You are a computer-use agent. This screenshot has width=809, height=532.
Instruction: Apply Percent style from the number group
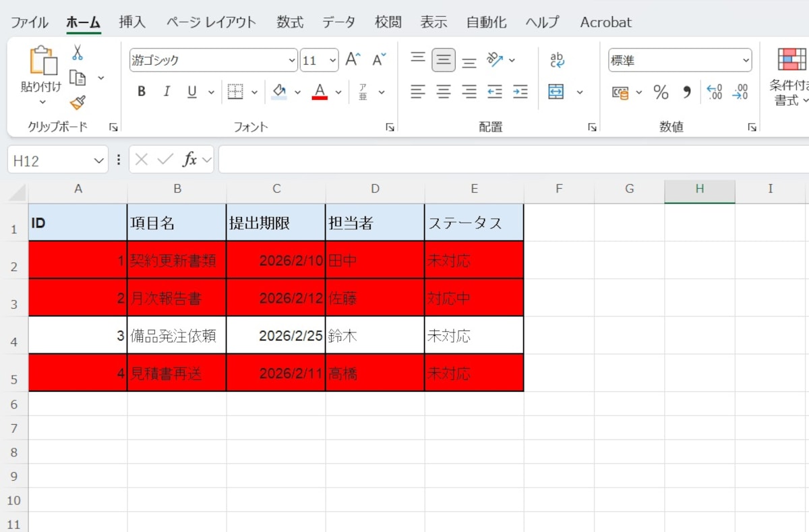point(661,92)
